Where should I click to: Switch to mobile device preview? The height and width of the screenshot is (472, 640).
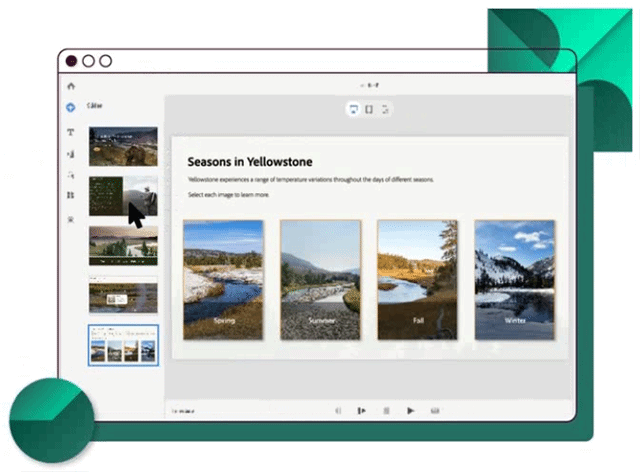click(384, 109)
